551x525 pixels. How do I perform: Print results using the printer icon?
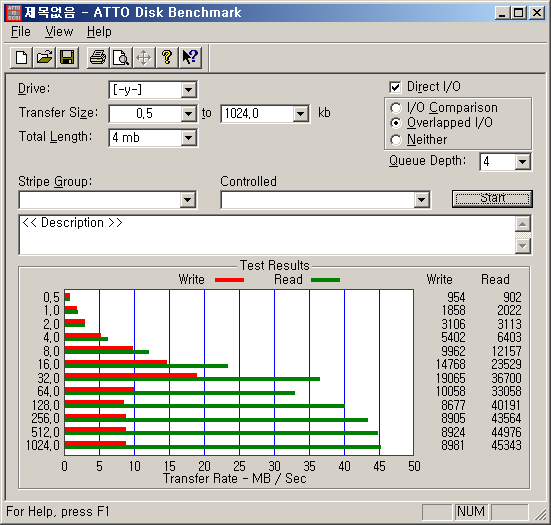pos(98,57)
